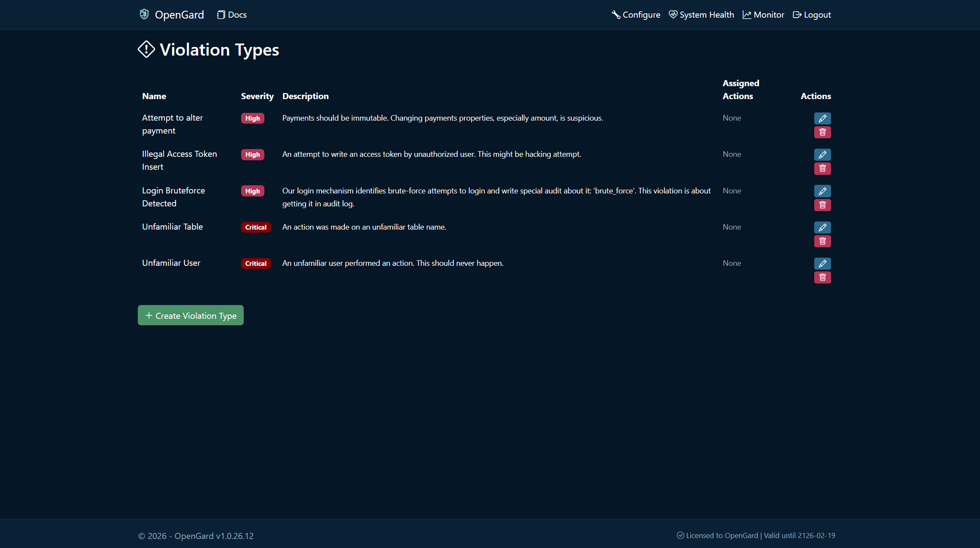980x548 pixels.
Task: Click the Logout exit icon
Action: click(x=797, y=14)
